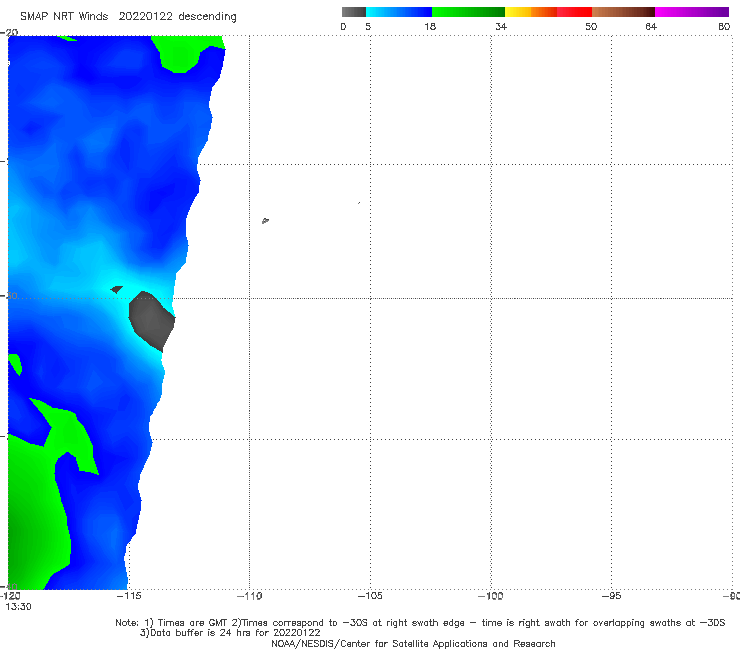Click the green segment of the color bar
This screenshot has width=740, height=650.
(468, 12)
